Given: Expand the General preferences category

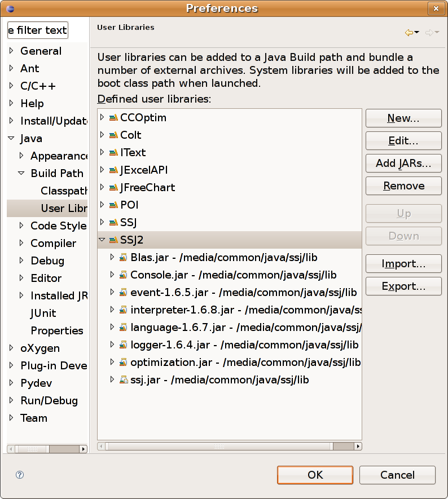Looking at the screenshot, I should [x=11, y=51].
